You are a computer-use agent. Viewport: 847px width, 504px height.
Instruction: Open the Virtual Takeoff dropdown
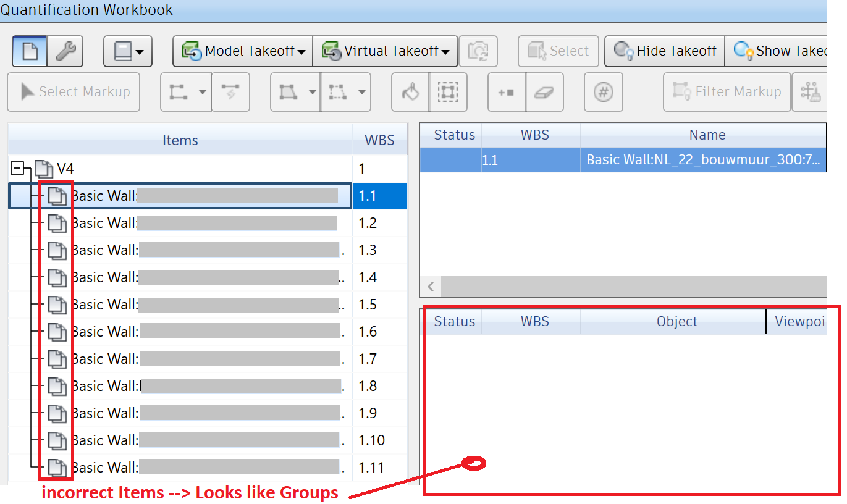[385, 51]
